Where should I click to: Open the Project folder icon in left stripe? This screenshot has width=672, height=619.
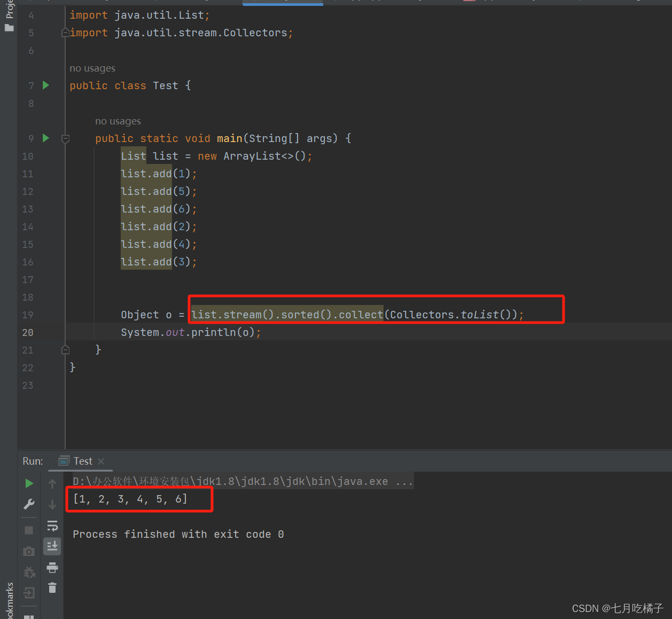tap(9, 28)
